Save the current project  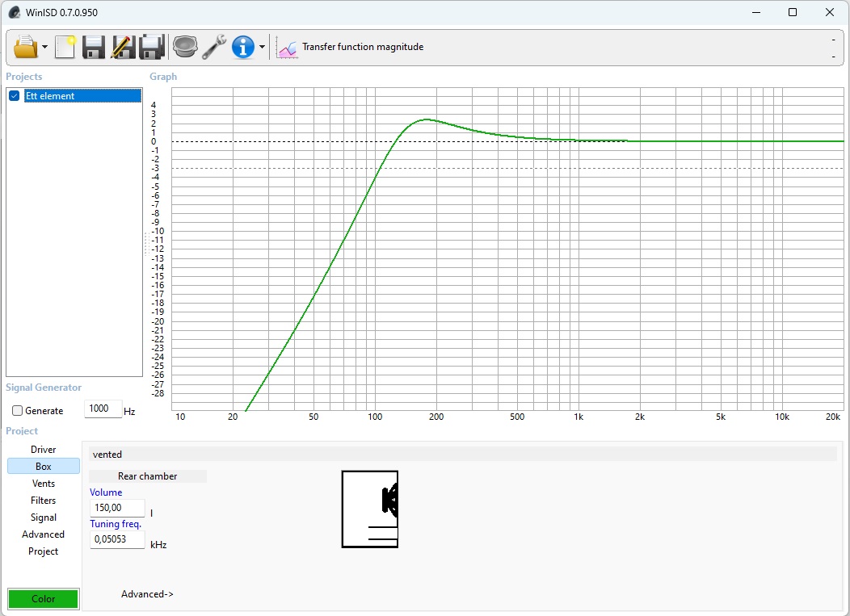click(94, 47)
